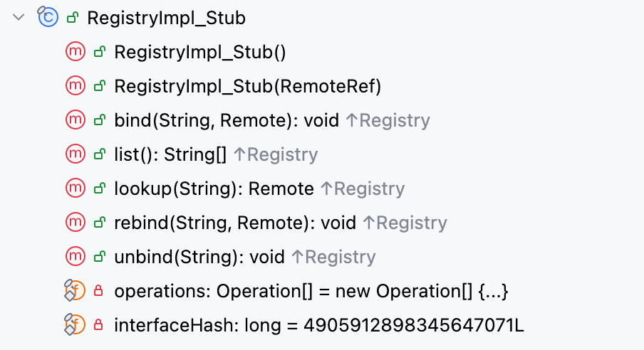
Task: Click public visibility icon on class row
Action: [x=72, y=18]
